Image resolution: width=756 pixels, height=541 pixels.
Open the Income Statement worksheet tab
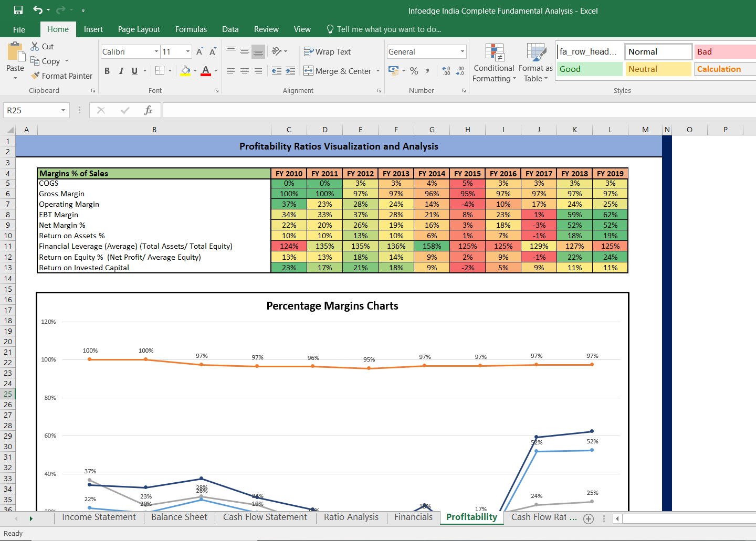(x=99, y=517)
